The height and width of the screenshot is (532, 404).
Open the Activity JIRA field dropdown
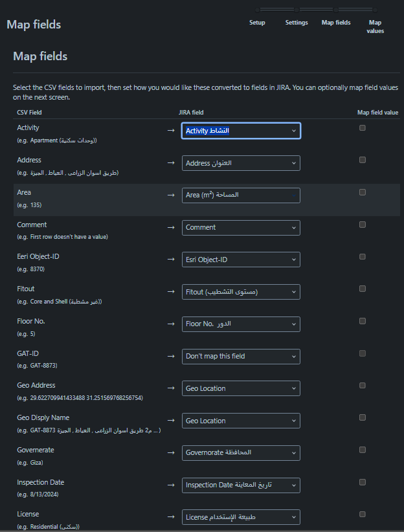tap(241, 131)
